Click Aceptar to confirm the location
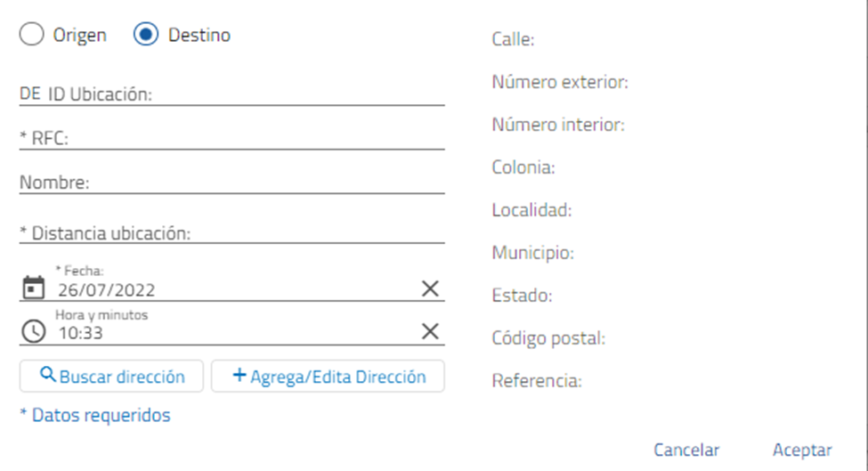Screen dimensions: 868x471 802,451
